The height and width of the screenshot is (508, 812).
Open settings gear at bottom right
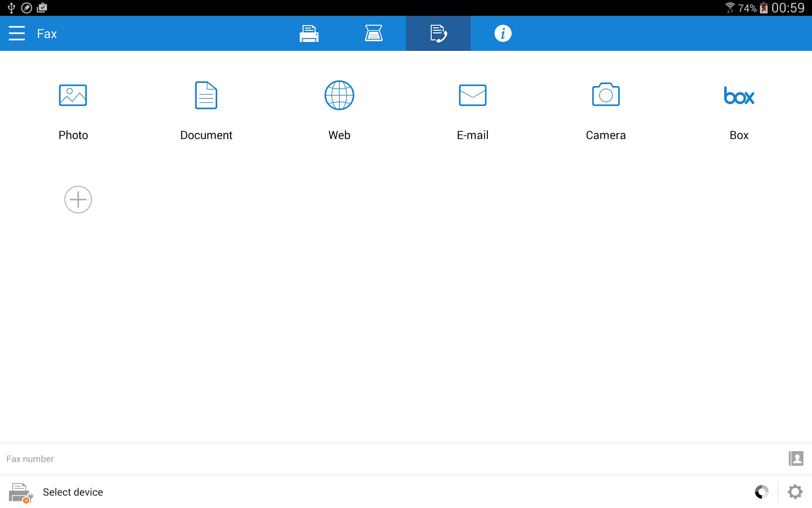(795, 492)
